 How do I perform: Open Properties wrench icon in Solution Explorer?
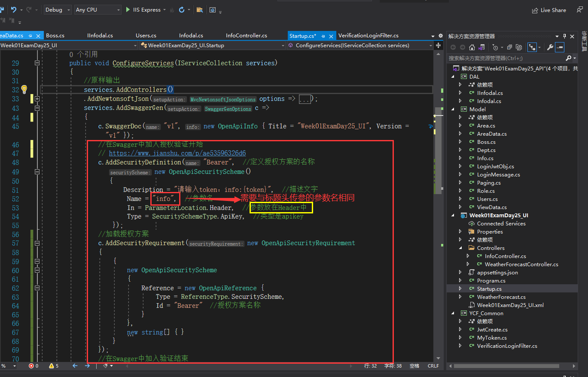pos(549,47)
